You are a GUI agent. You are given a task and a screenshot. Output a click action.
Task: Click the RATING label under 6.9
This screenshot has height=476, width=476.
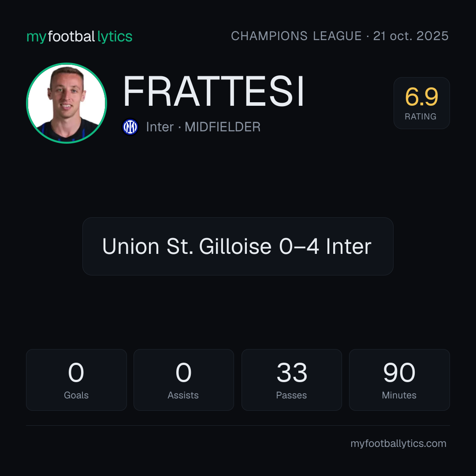click(420, 116)
